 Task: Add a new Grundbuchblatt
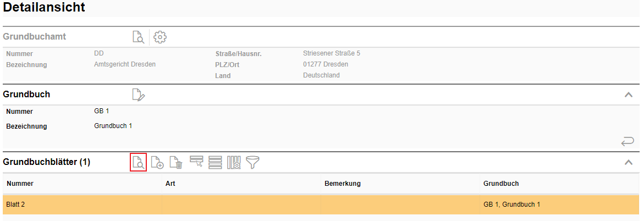pos(157,162)
